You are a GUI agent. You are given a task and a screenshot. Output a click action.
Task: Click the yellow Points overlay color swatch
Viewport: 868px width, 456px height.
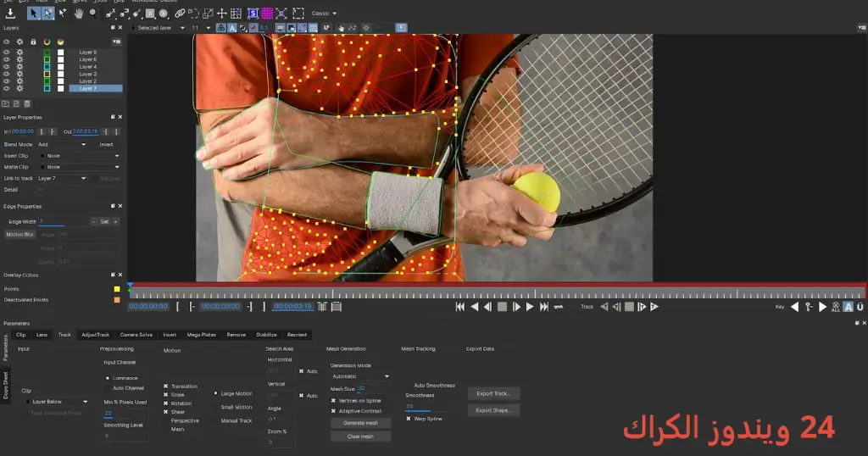[117, 289]
